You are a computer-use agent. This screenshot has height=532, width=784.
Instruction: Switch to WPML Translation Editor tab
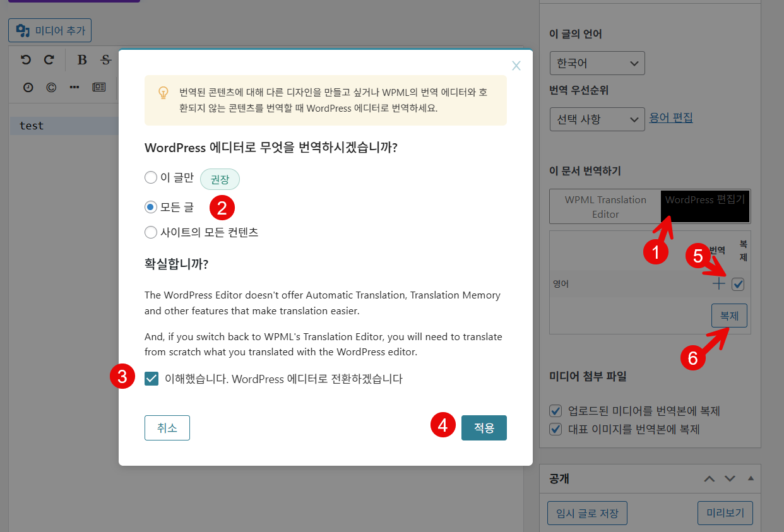tap(605, 207)
